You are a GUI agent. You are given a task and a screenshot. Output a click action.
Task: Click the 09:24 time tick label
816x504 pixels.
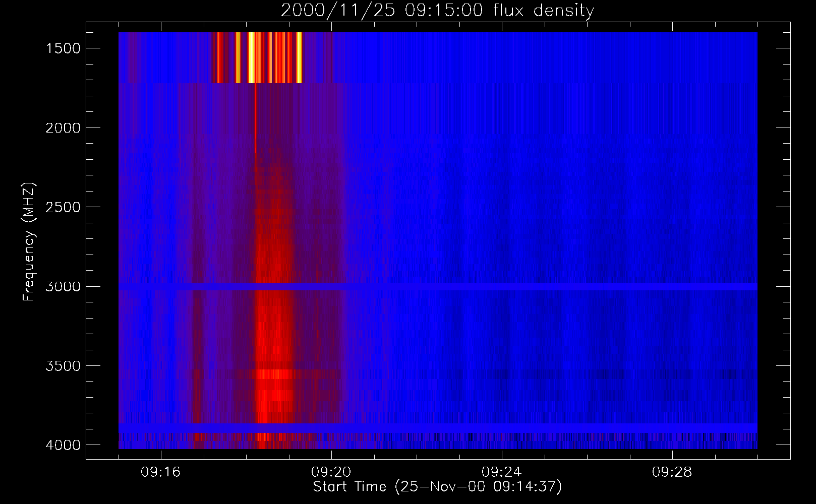click(502, 472)
